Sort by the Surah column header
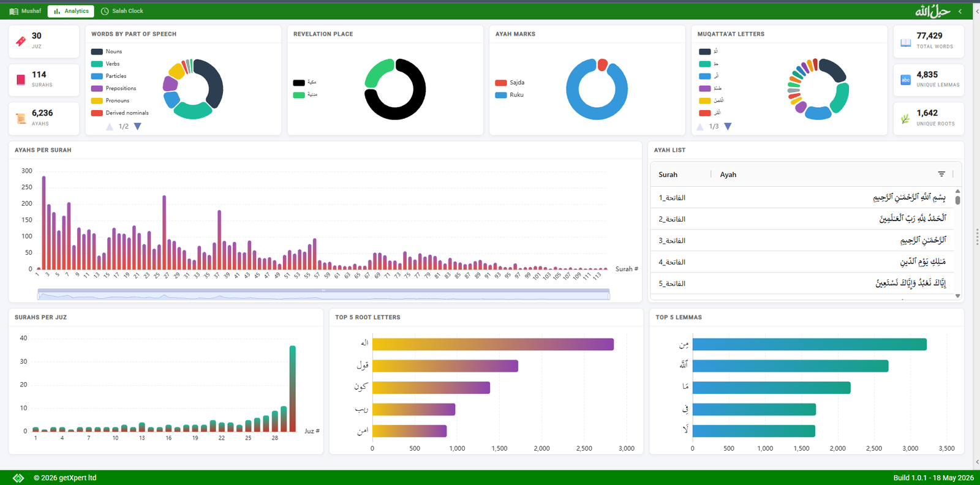Screen dimensions: 980x485 pyautogui.click(x=668, y=175)
